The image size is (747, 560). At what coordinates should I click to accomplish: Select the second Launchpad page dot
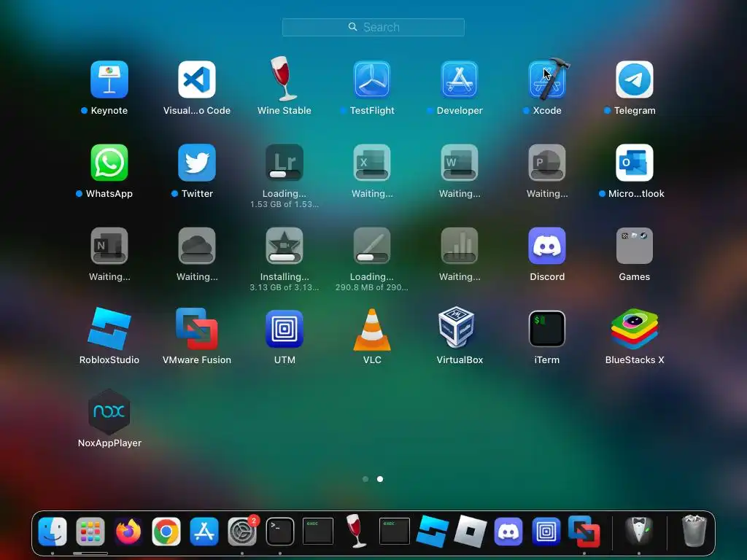pyautogui.click(x=380, y=479)
